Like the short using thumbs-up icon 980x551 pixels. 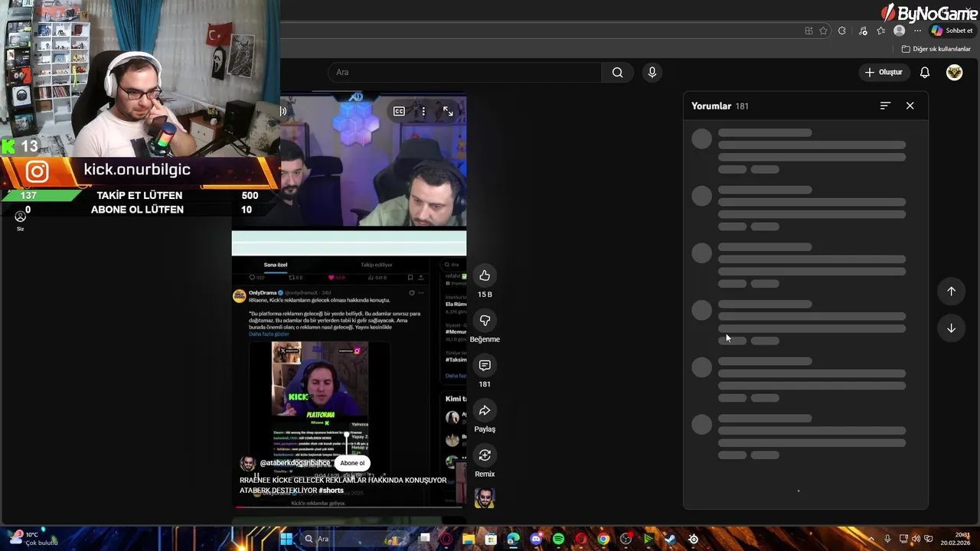(x=485, y=275)
